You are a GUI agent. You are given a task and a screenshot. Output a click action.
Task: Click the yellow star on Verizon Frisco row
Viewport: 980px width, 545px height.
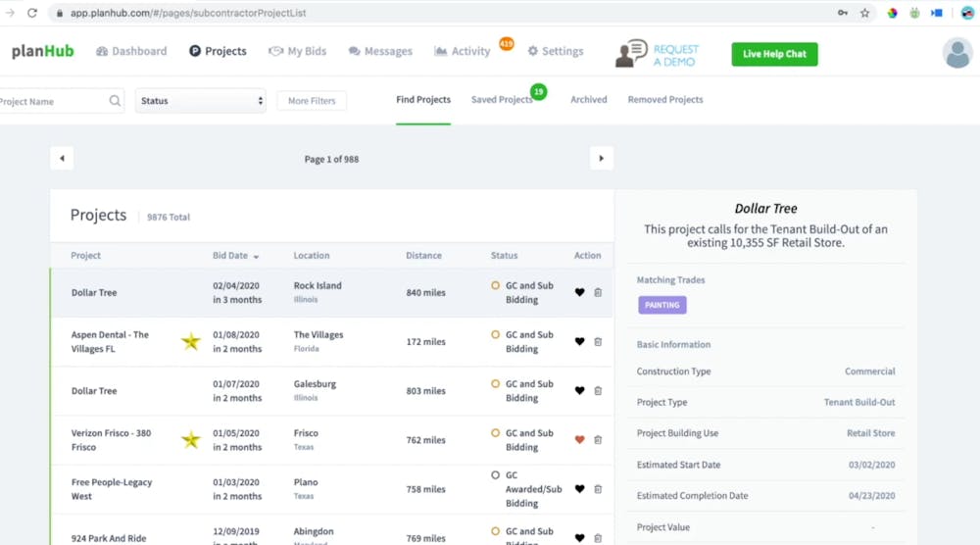pyautogui.click(x=191, y=439)
